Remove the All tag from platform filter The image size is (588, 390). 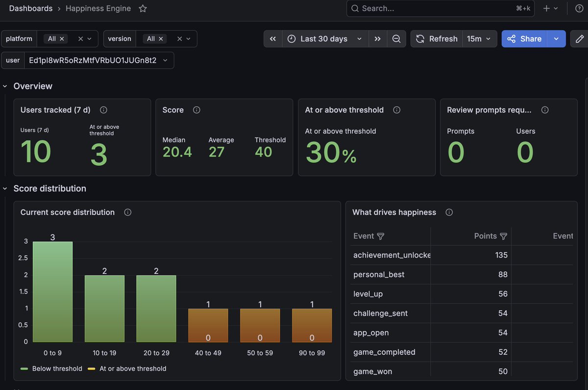tap(62, 39)
